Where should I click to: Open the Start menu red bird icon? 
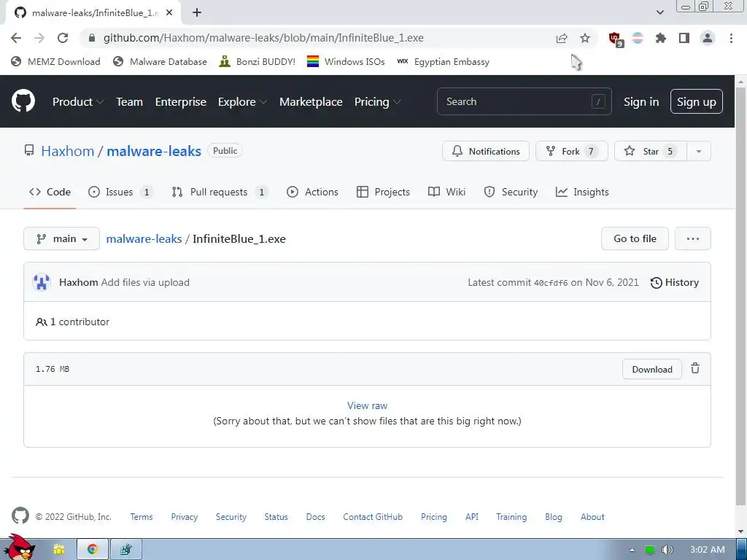tap(19, 548)
